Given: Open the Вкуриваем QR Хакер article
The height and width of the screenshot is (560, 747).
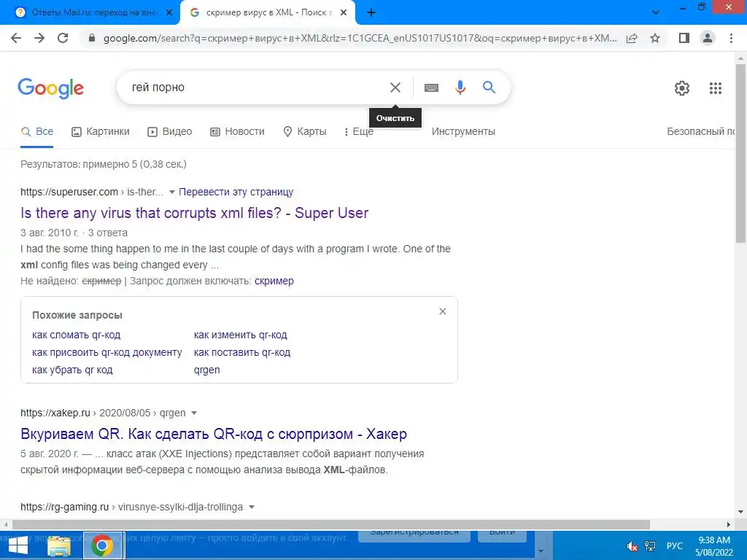Looking at the screenshot, I should click(214, 434).
